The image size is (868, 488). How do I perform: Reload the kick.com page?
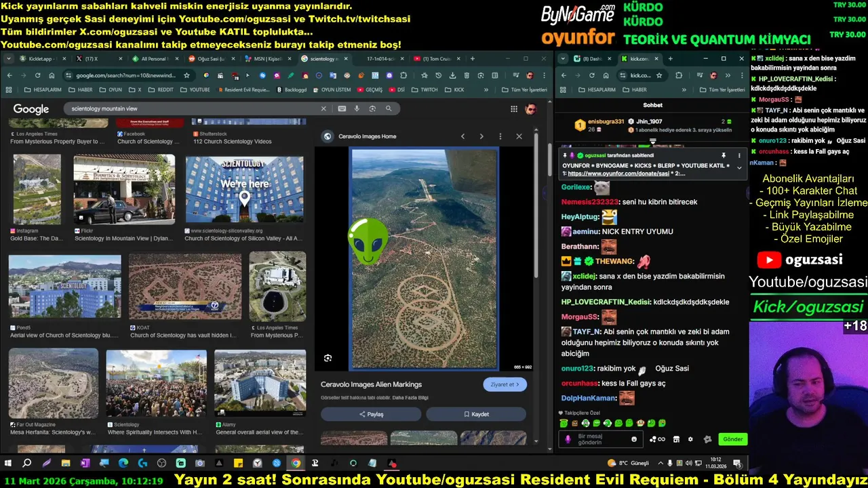click(x=593, y=75)
